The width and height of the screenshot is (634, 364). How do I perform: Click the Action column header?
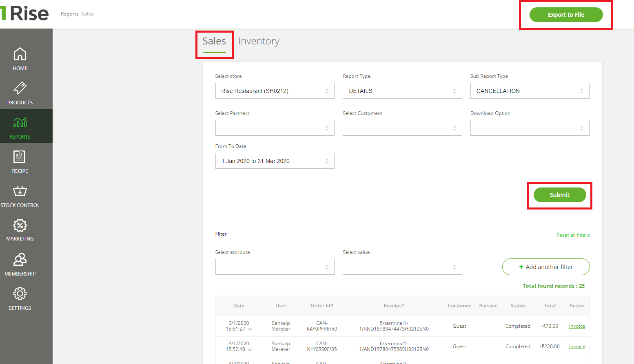(577, 306)
